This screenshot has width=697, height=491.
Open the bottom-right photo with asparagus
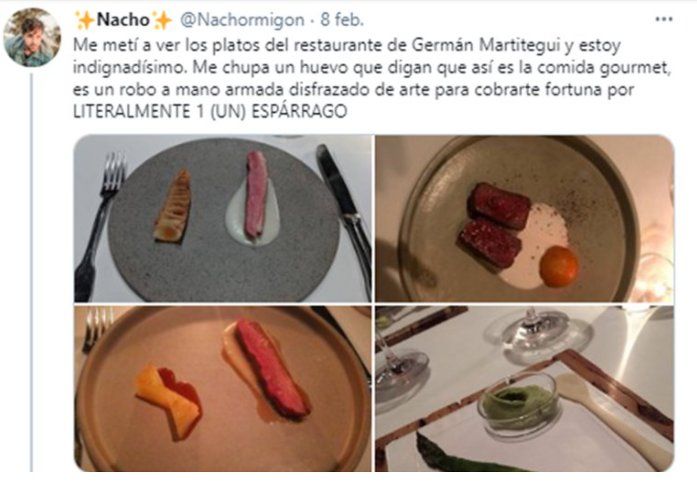tap(525, 389)
